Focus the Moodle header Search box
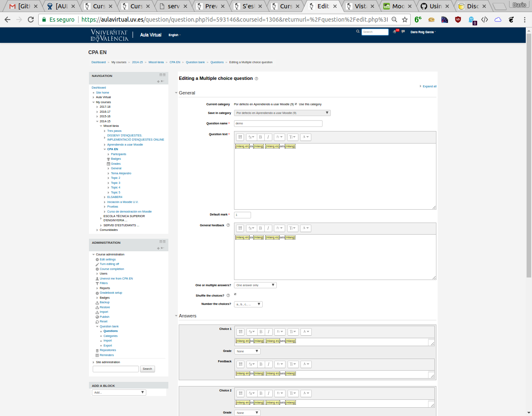Viewport: 532px width, 416px height. pos(375,32)
